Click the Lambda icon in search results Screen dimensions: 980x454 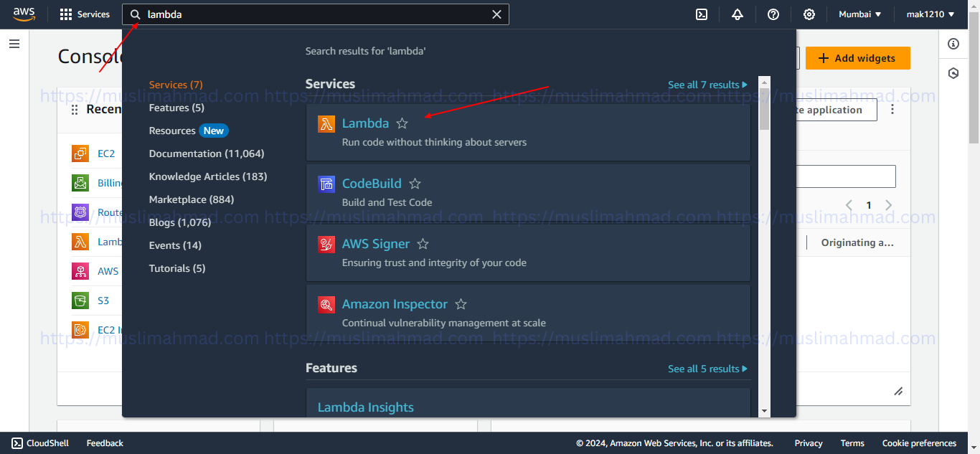(326, 123)
